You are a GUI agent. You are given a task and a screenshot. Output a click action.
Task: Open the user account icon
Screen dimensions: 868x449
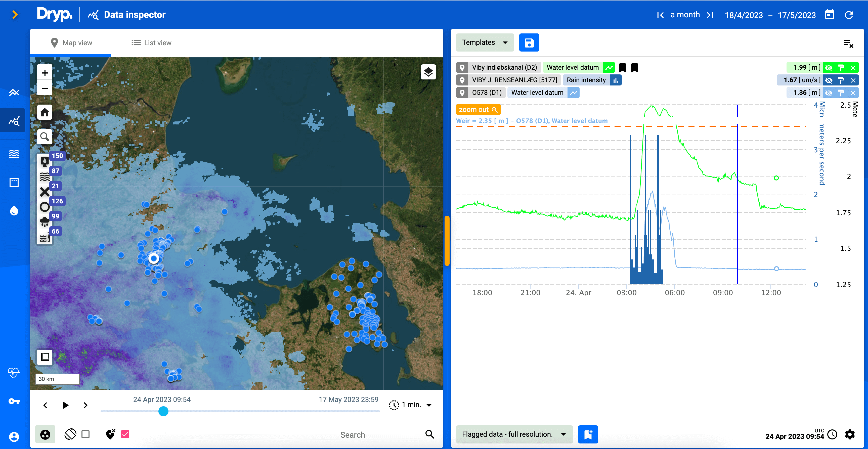pos(14,437)
